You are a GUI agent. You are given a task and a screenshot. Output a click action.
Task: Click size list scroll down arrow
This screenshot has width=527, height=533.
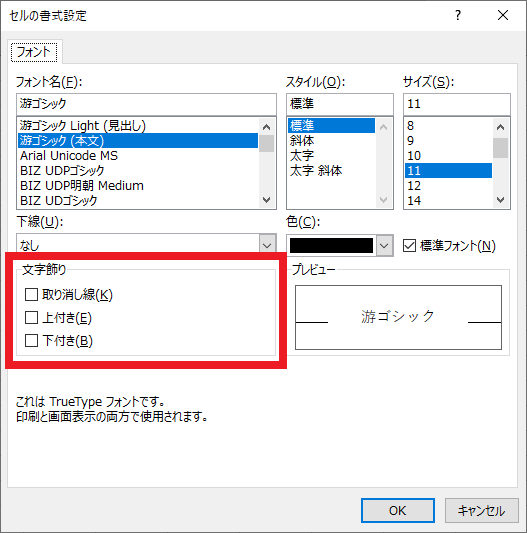pos(500,200)
